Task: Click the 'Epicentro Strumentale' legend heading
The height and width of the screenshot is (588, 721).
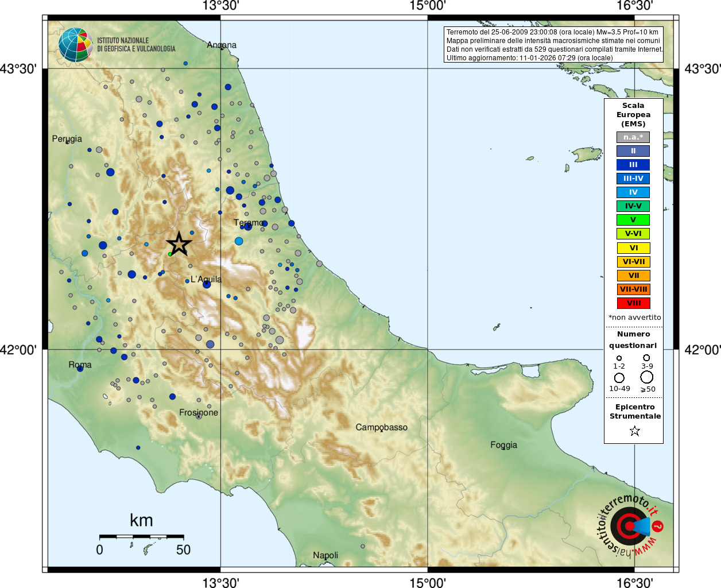Action: coord(635,411)
